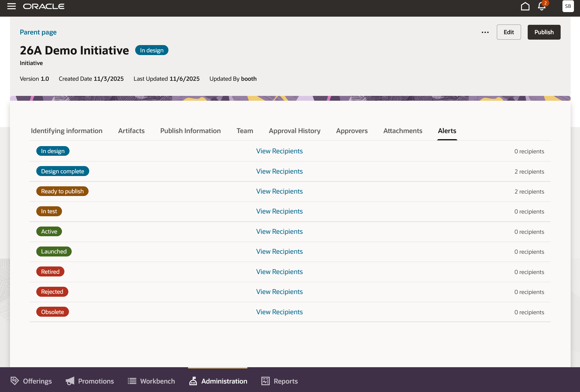Navigate back to Parent page
The width and height of the screenshot is (580, 392).
pyautogui.click(x=38, y=32)
